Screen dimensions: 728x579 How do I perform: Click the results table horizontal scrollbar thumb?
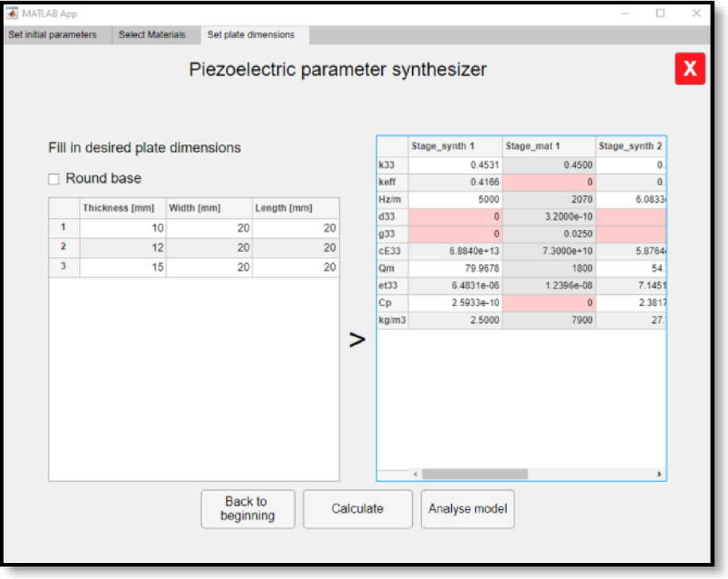coord(474,474)
